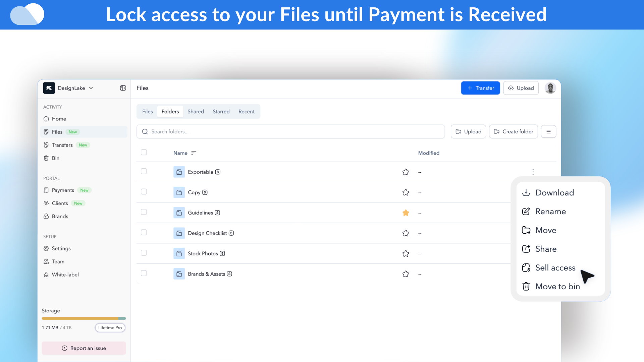644x362 pixels.
Task: Star the Exportable folder
Action: [406, 172]
